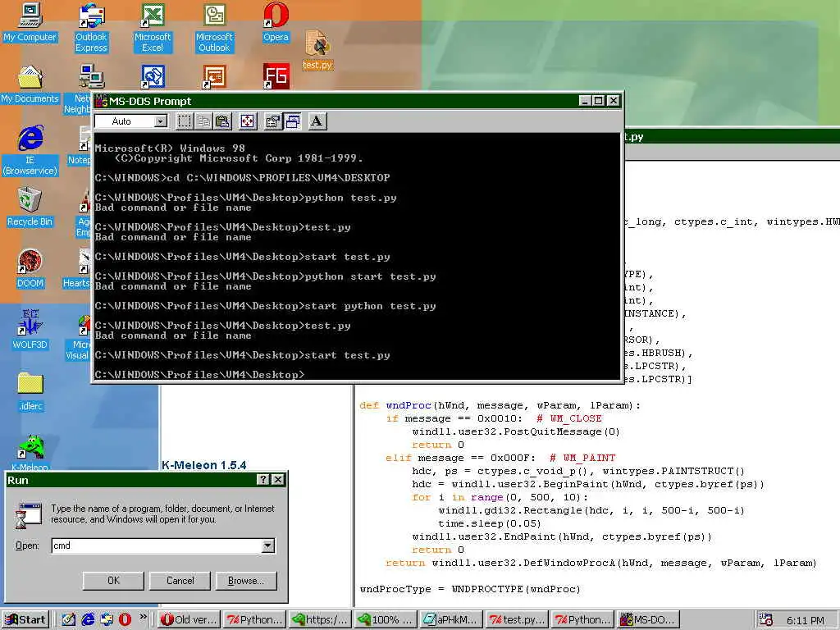
Task: Switch to the MS-DO... taskbar button
Action: tap(648, 620)
